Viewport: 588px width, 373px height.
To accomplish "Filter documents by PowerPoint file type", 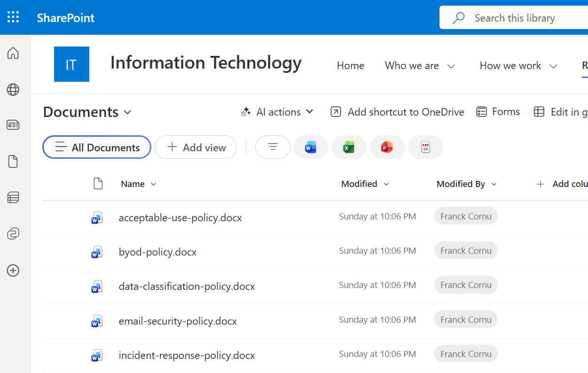I will tap(387, 148).
